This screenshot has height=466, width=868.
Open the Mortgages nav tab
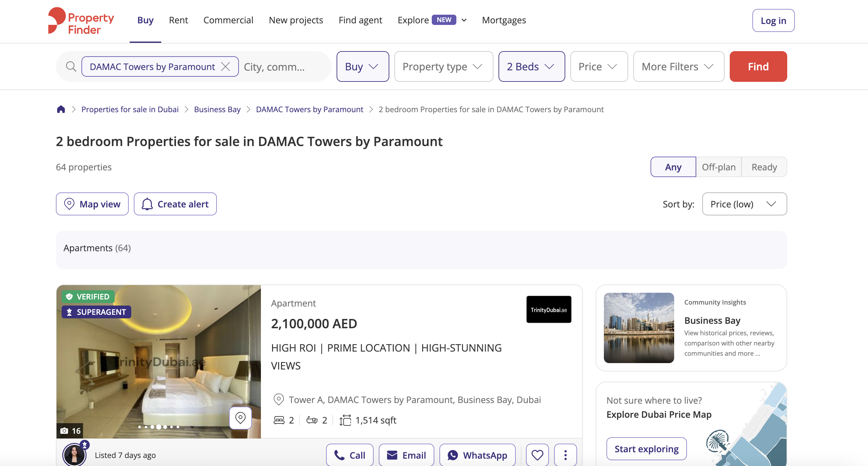pos(504,20)
